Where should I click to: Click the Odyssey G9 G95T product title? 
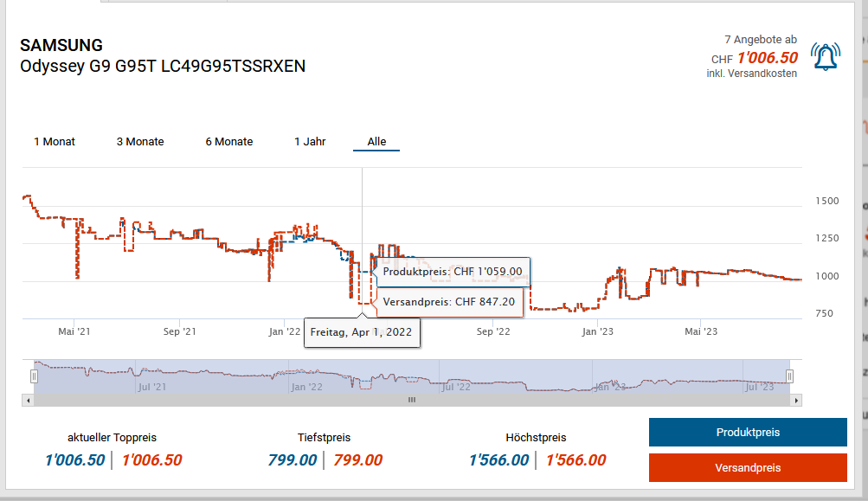pyautogui.click(x=163, y=66)
